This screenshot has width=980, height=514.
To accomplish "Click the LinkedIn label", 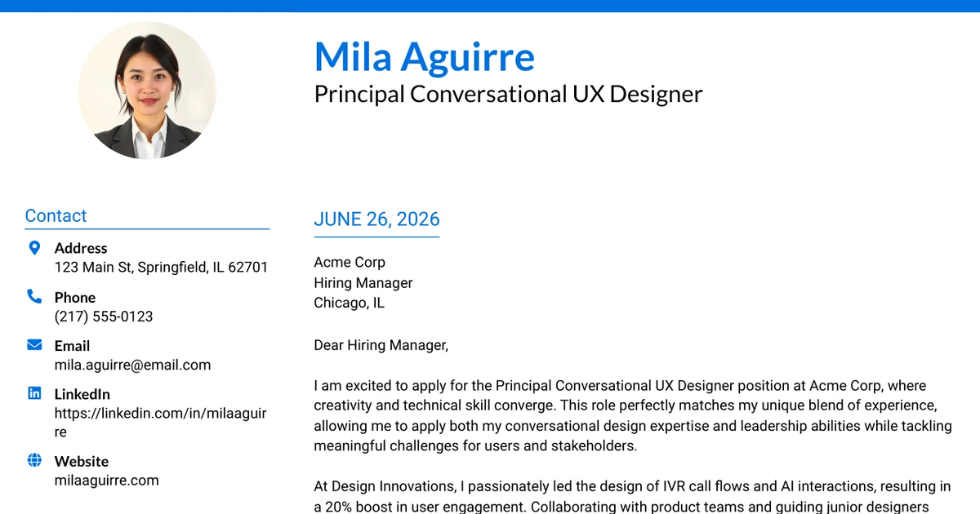I will 82,394.
